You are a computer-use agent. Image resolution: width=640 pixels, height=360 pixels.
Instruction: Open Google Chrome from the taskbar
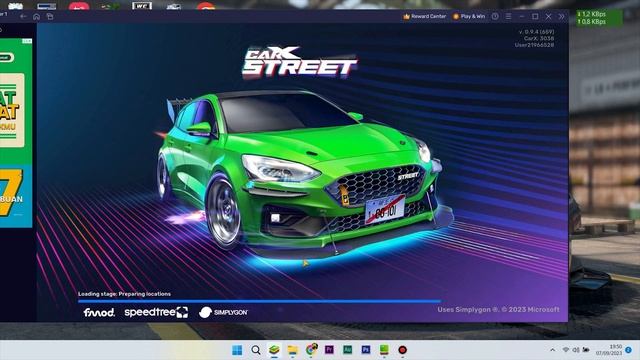click(x=311, y=350)
